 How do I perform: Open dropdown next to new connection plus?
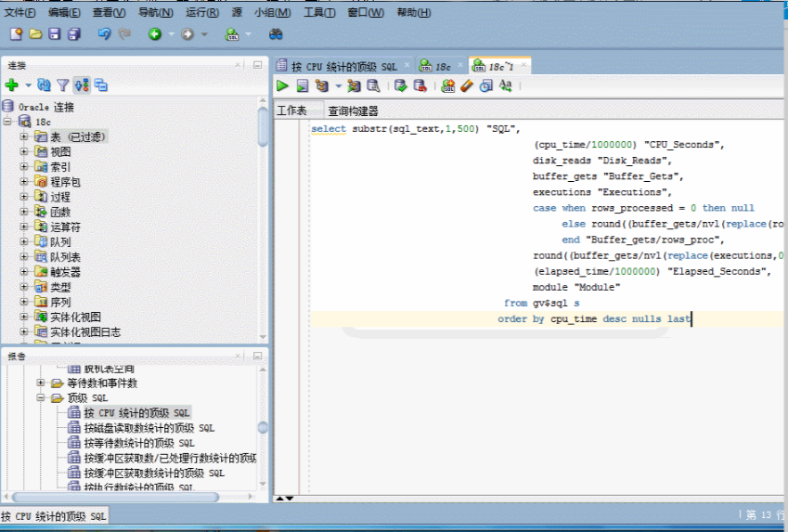(28, 85)
